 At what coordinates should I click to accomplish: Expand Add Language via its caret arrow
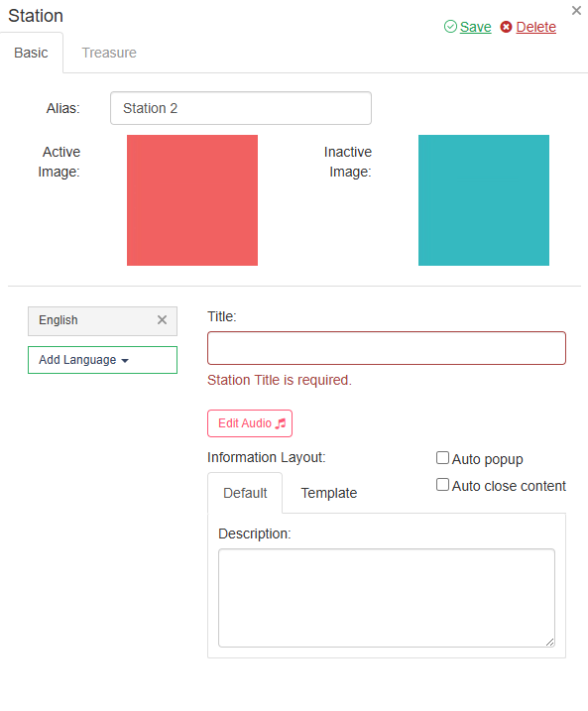(x=125, y=361)
